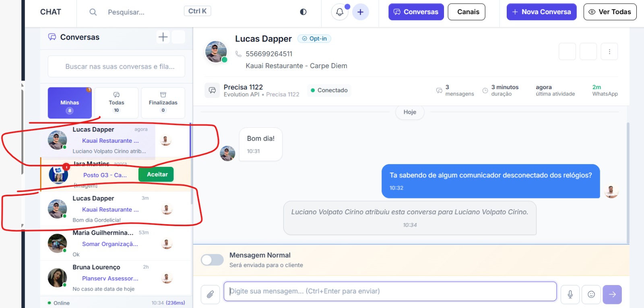Open three-dot options menu in chat header
Viewport: 644px width, 308px height.
coord(609,52)
